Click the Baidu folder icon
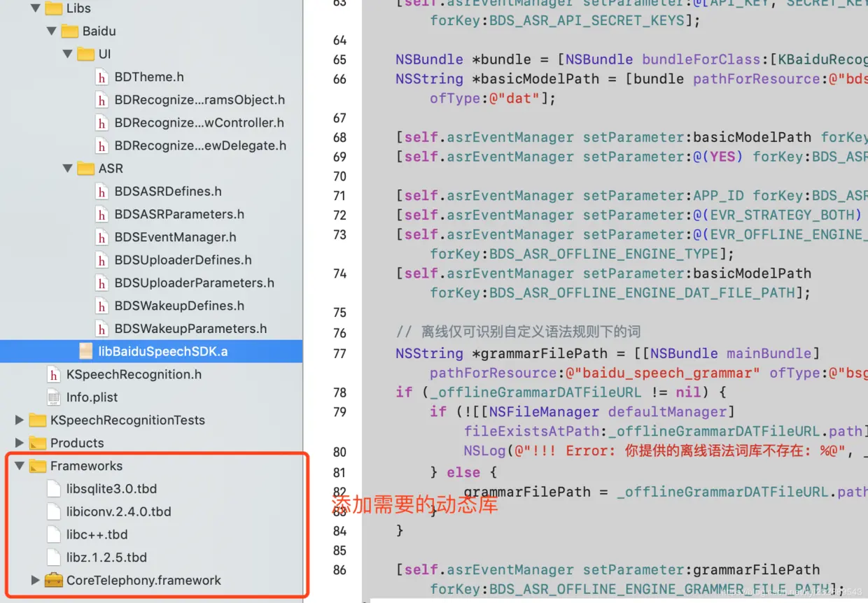This screenshot has height=603, width=868. tap(70, 31)
